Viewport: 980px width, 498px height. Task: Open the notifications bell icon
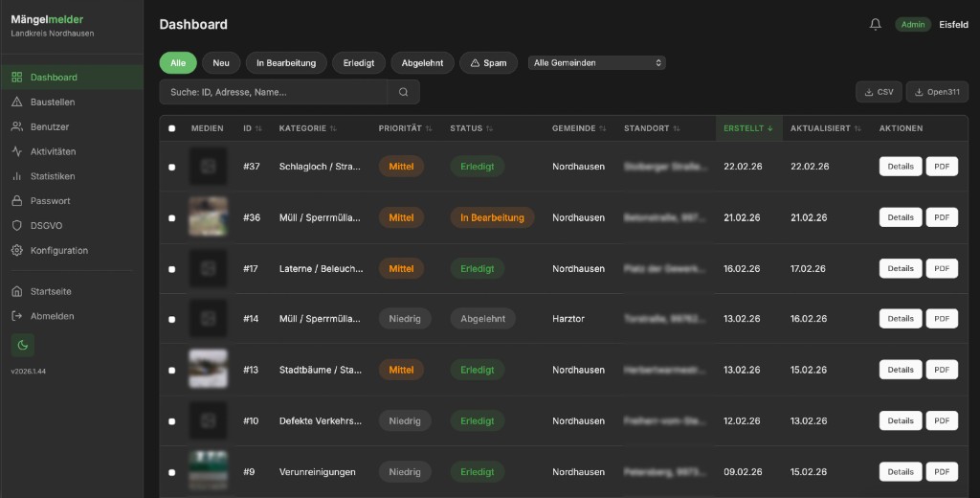875,25
